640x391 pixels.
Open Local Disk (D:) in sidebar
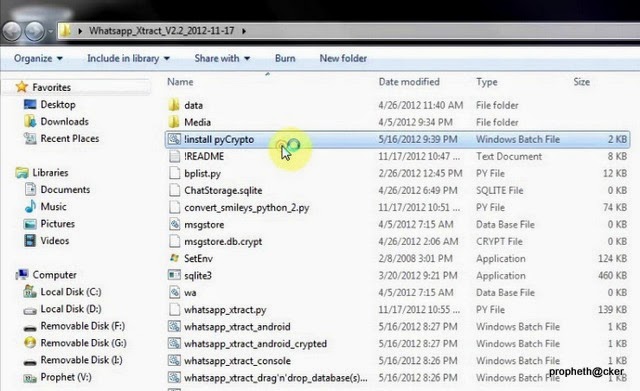(71, 309)
